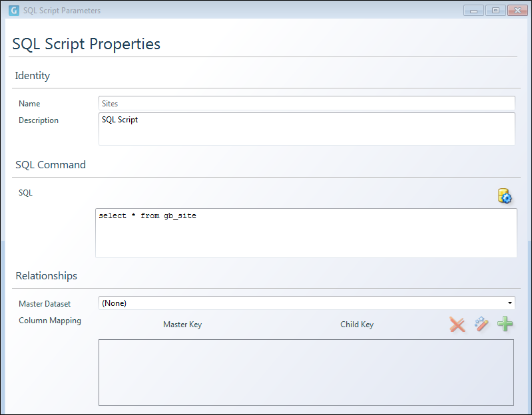Maximize the SQL Script Parameters window
Screen dimensions: 532x415
click(495, 11)
